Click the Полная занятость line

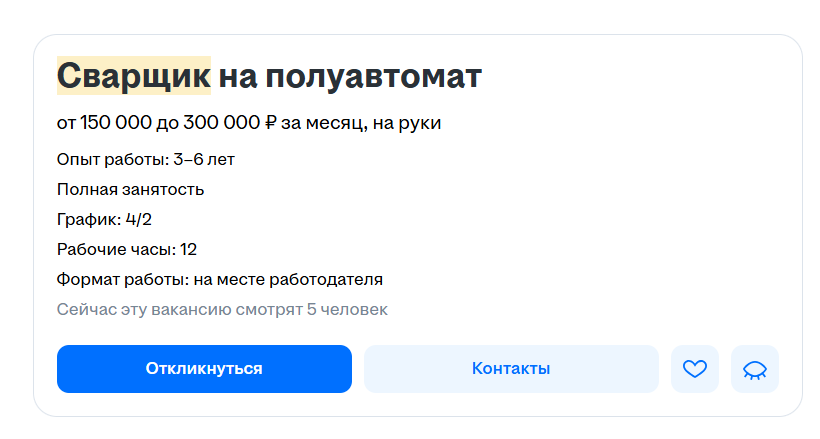coord(130,189)
